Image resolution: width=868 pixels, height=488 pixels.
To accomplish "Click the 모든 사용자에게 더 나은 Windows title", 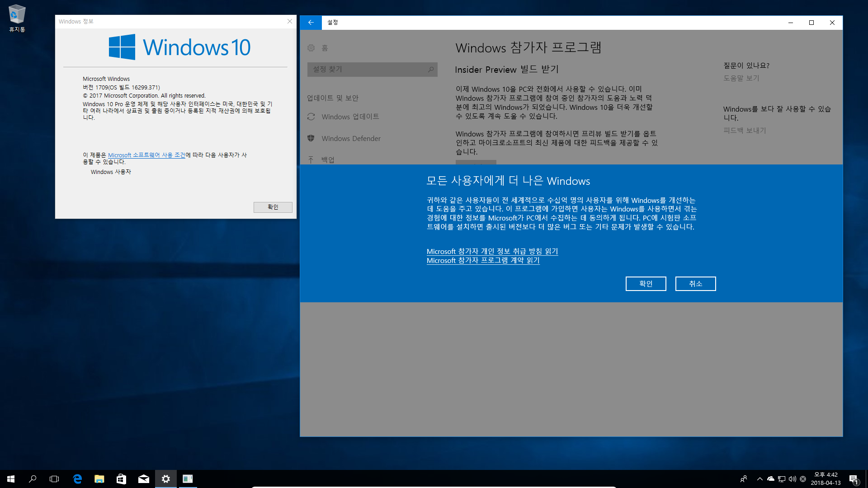I will [x=508, y=181].
